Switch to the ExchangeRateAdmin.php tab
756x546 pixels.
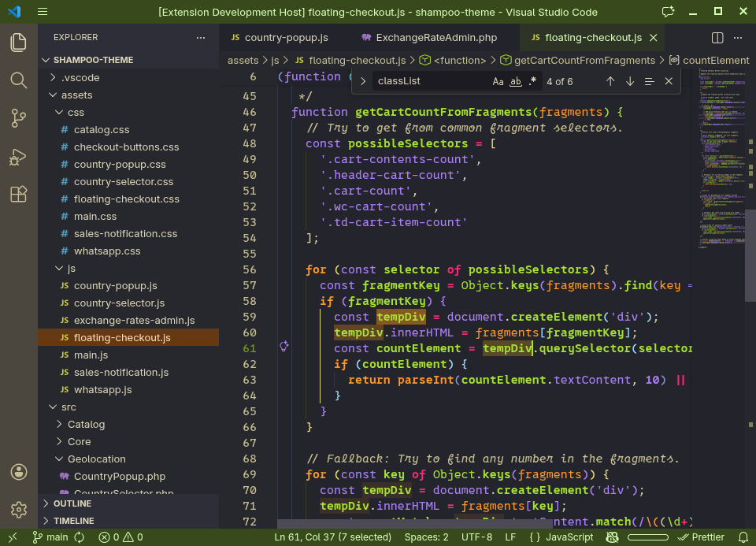(x=437, y=37)
